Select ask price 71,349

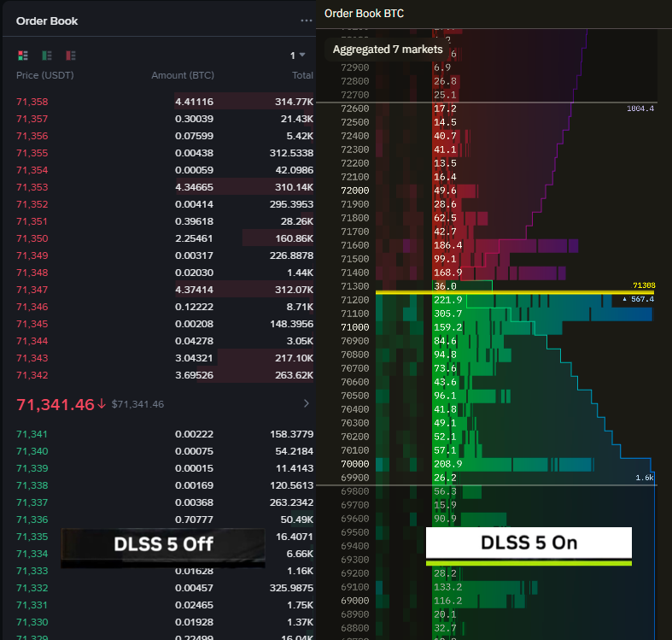pyautogui.click(x=32, y=255)
